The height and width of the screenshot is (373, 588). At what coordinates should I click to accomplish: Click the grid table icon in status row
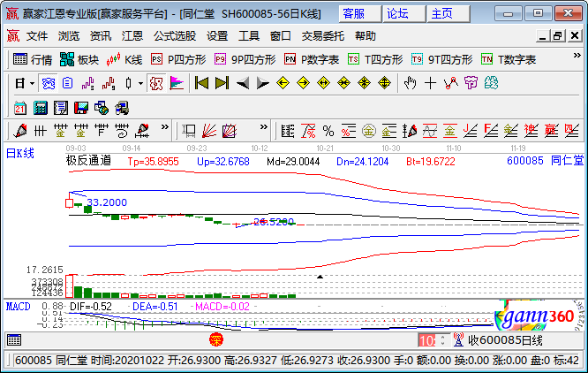click(14, 340)
